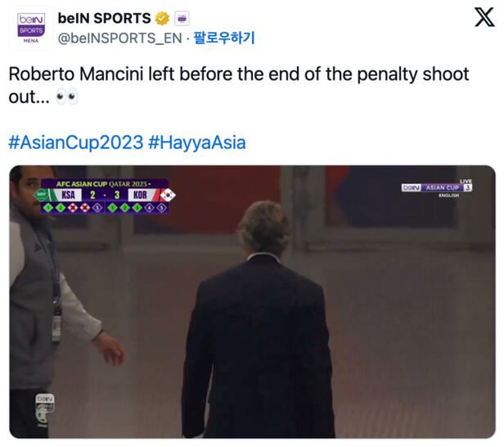Viewport: 504px width, 447px height.
Task: Open the beIN SPORTS account name
Action: (104, 18)
